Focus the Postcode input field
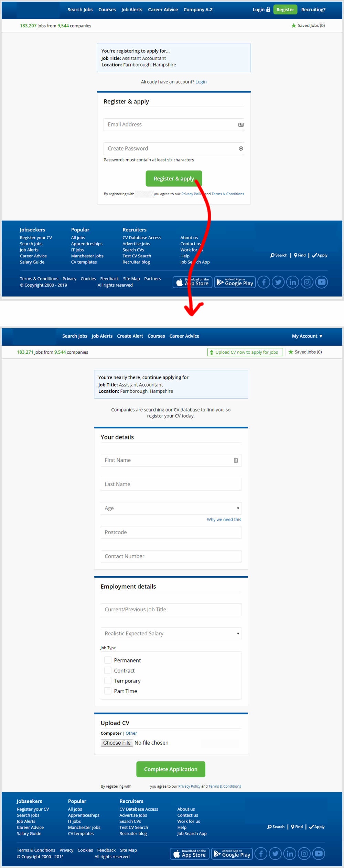The image size is (344, 868). [171, 532]
